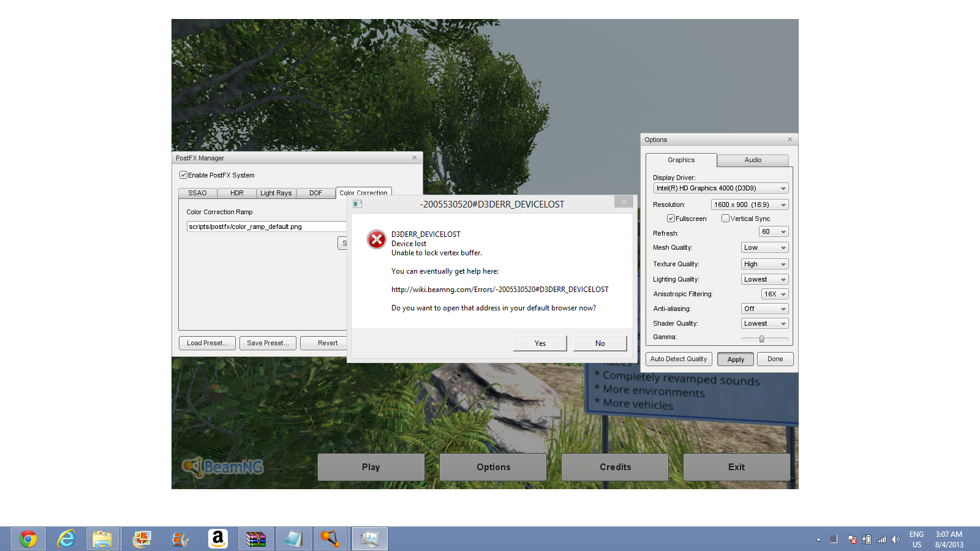Viewport: 980px width, 551px height.
Task: Click Load Preset button
Action: [x=207, y=343]
